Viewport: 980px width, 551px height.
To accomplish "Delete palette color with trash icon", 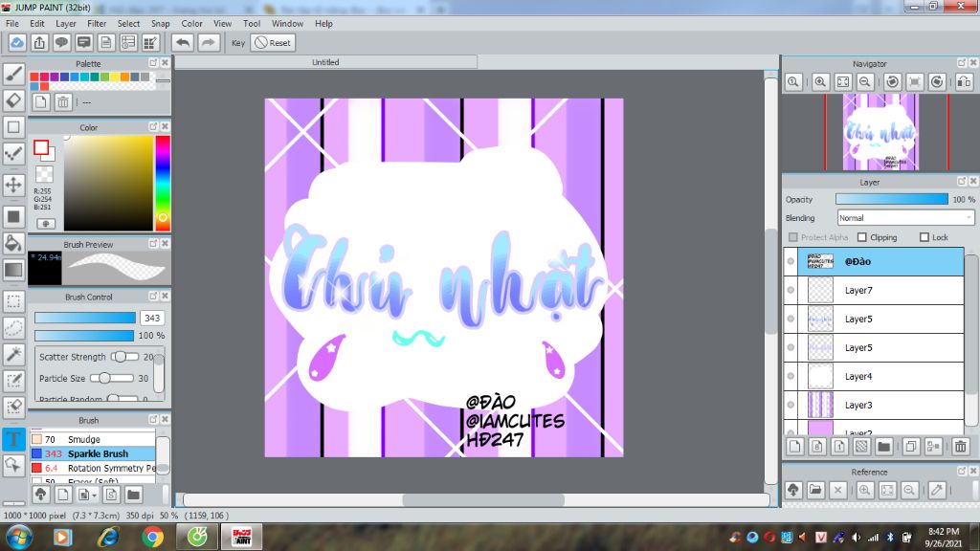I will [62, 101].
